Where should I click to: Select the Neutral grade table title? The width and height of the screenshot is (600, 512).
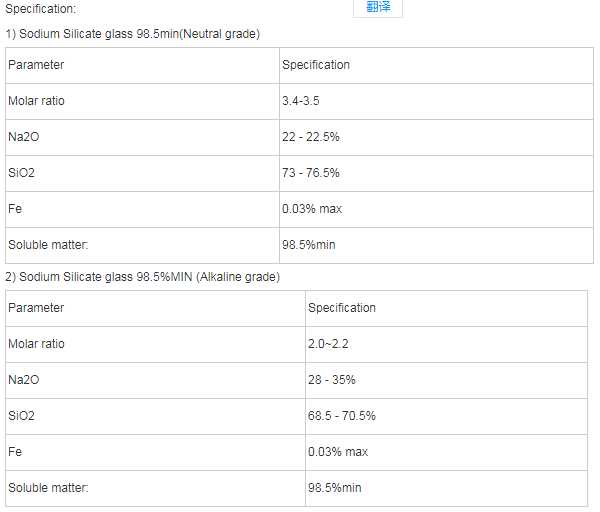point(133,35)
